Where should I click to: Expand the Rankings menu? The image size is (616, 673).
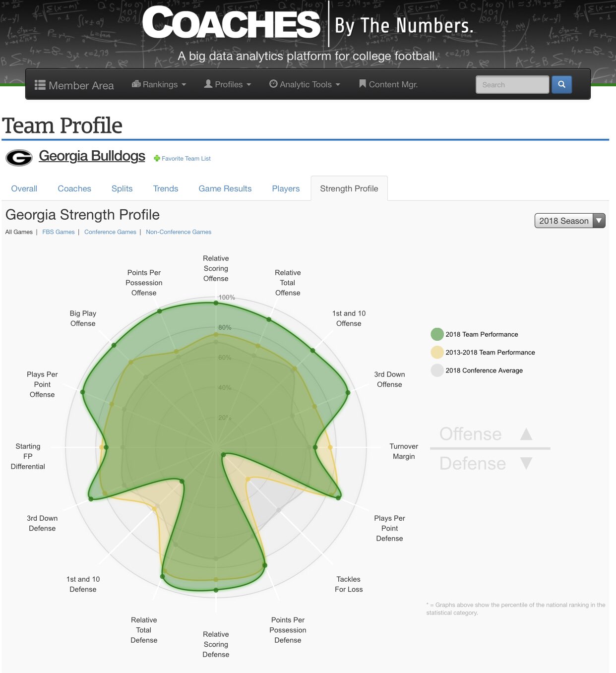click(x=159, y=85)
